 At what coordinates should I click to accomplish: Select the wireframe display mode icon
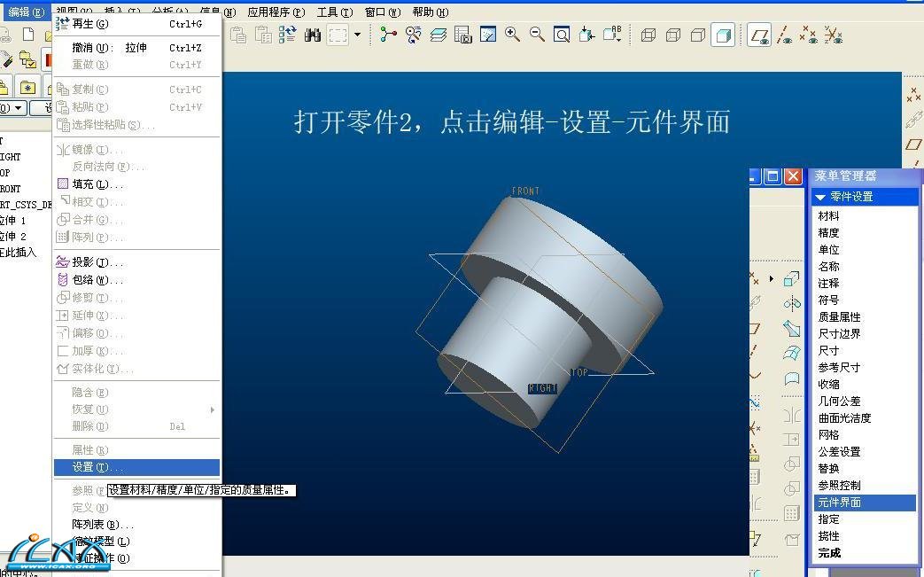tap(648, 35)
